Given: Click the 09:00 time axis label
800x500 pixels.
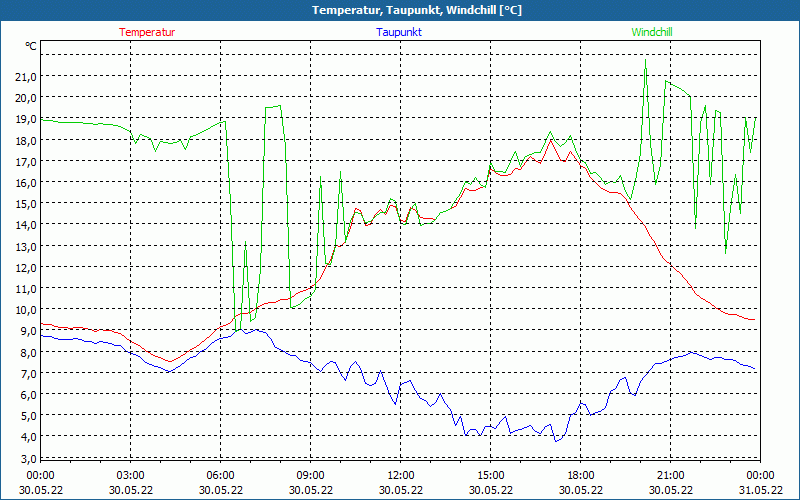Looking at the screenshot, I should 311,476.
